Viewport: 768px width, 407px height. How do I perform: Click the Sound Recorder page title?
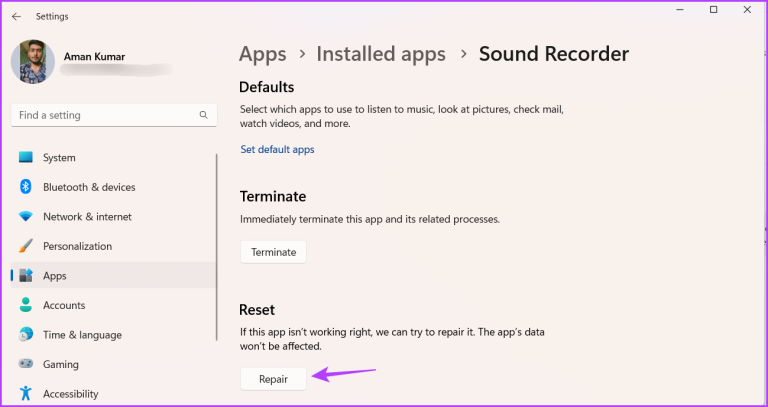[554, 54]
